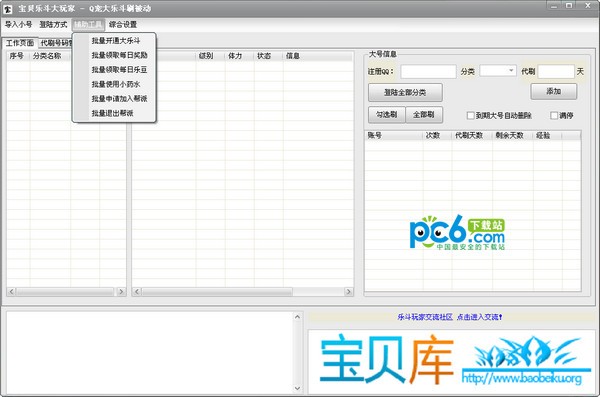Click the 乐斗玩家交流社区 link
This screenshot has width=600, height=397.
[425, 317]
